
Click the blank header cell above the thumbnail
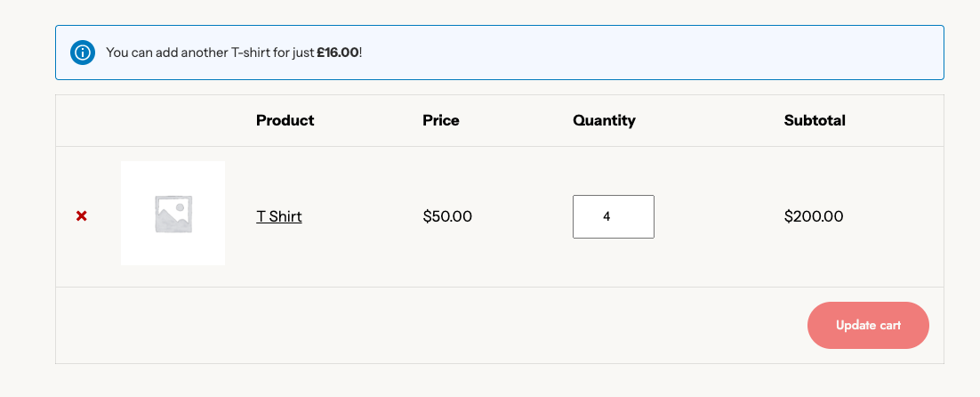click(173, 120)
